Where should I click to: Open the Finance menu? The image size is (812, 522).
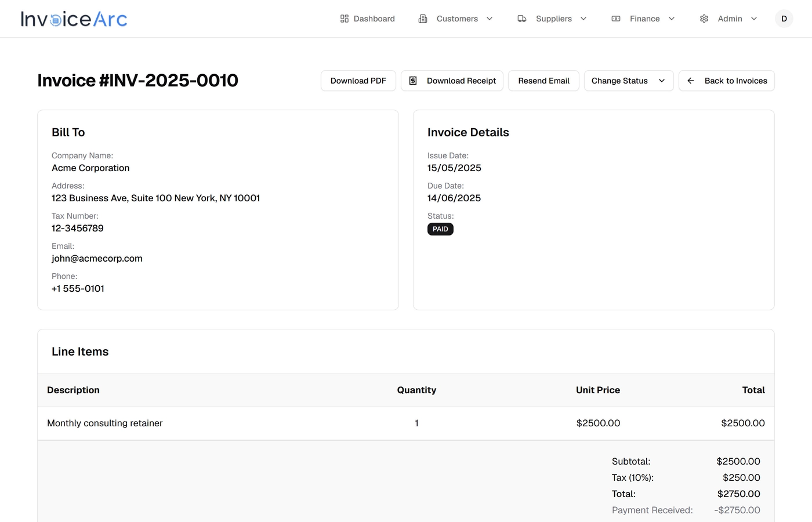coord(643,19)
